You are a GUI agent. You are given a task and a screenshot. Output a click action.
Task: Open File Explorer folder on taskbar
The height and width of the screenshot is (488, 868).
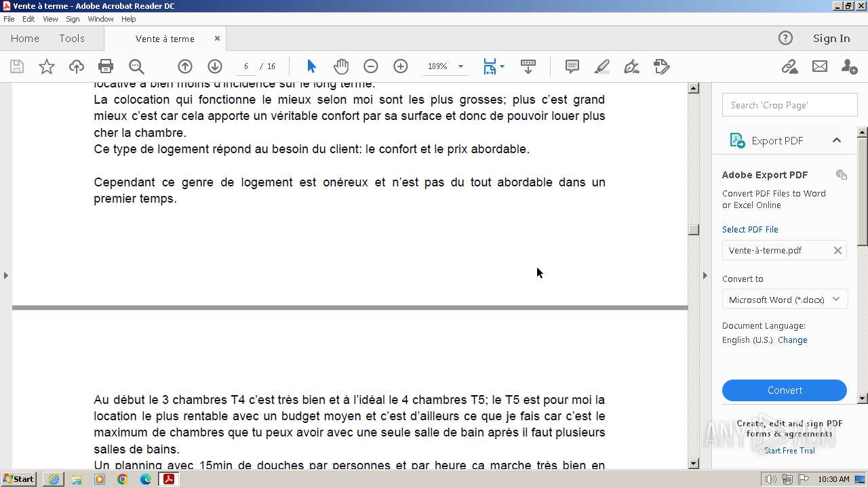pos(77,479)
